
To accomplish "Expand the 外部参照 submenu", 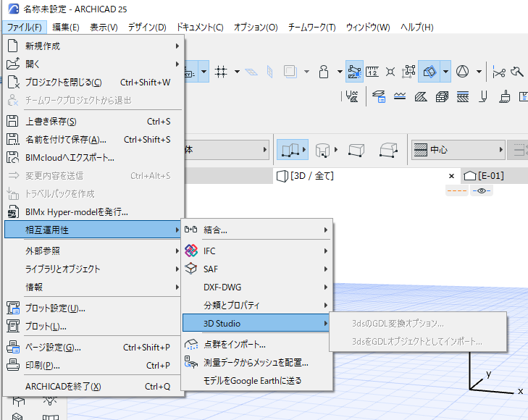I will [x=93, y=251].
